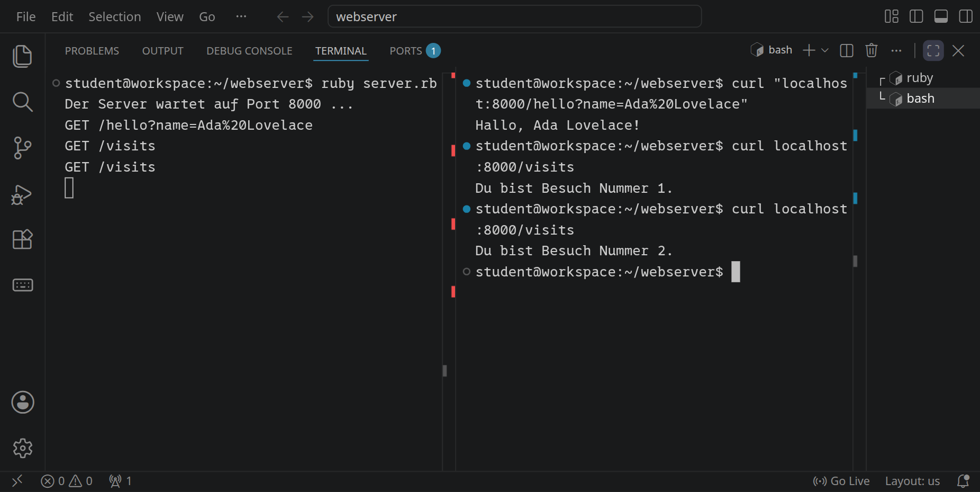
Task: Go forward with the right arrow
Action: (307, 17)
